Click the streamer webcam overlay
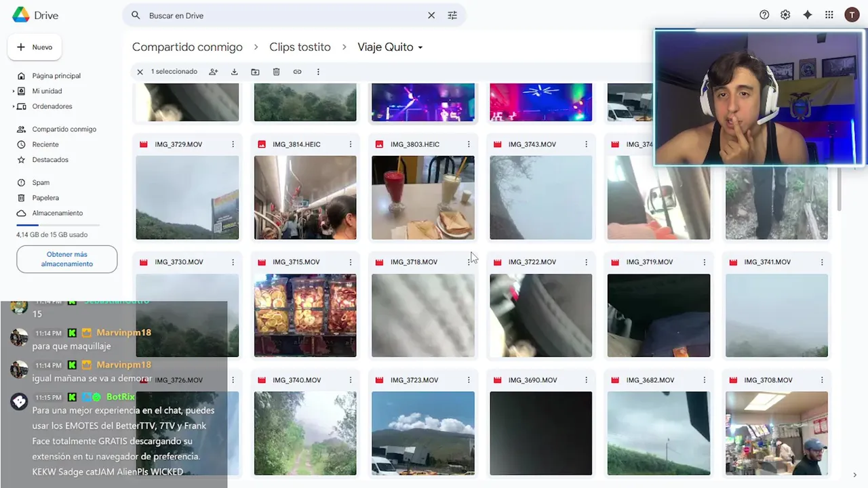868x488 pixels. (760, 98)
